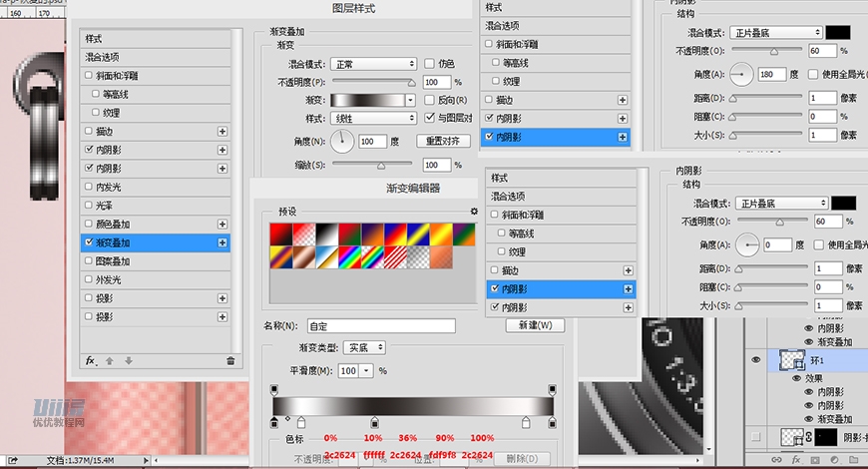
Task: Pick the orange-yellow-orange gradient preset
Action: [x=441, y=234]
